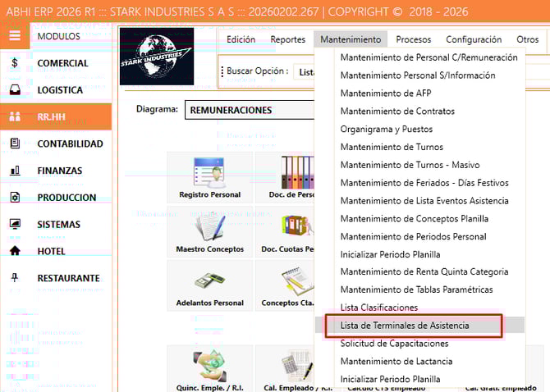Select Lista de Terminales de Asistencia
The width and height of the screenshot is (550, 392).
tap(405, 326)
